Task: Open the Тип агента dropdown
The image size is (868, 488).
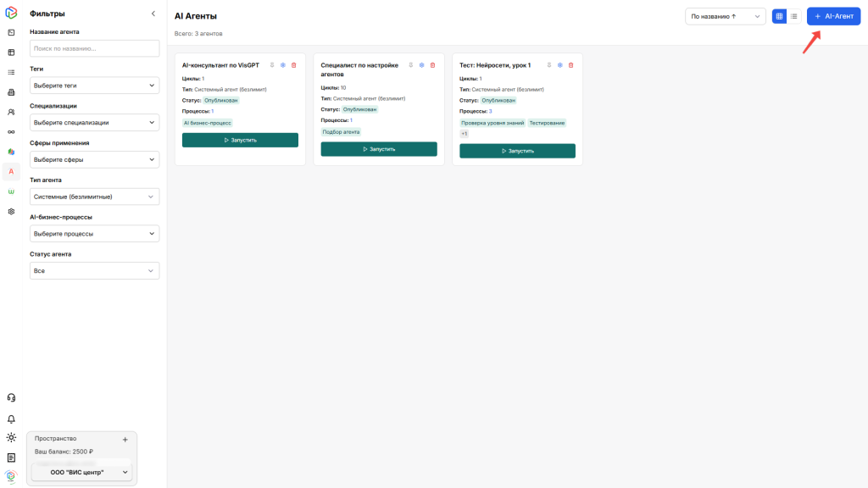Action: click(94, 197)
